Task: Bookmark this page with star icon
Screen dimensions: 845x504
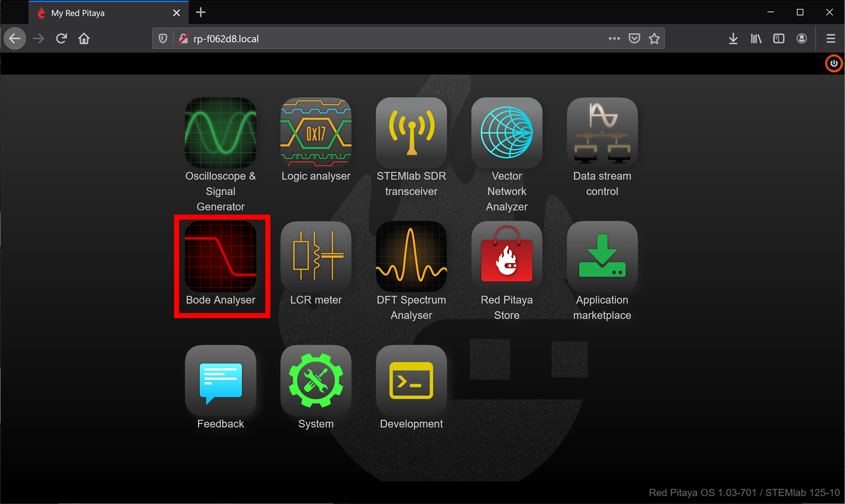Action: click(654, 39)
